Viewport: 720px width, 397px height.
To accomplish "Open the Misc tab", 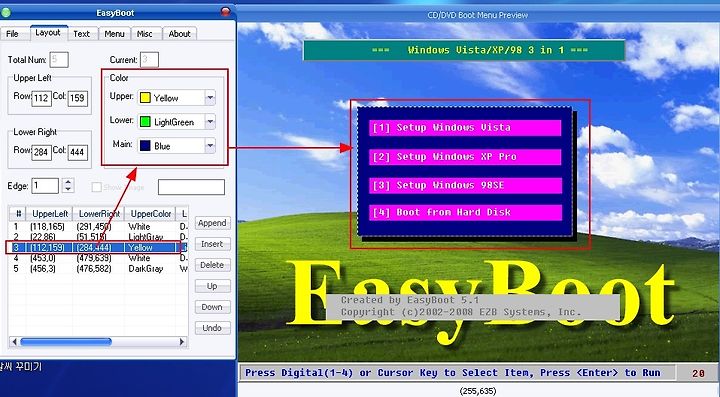I will click(x=145, y=34).
